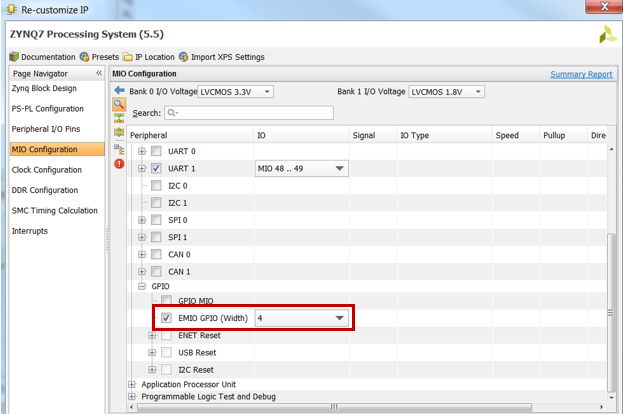The height and width of the screenshot is (415, 625).
Task: Click the search magnifier icon in side toolbar
Action: click(x=119, y=104)
